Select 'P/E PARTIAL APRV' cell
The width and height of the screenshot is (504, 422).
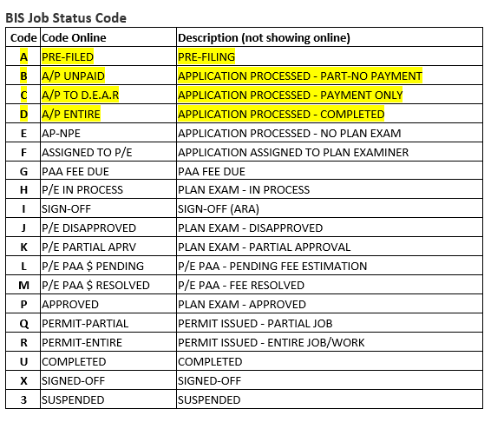tap(108, 247)
